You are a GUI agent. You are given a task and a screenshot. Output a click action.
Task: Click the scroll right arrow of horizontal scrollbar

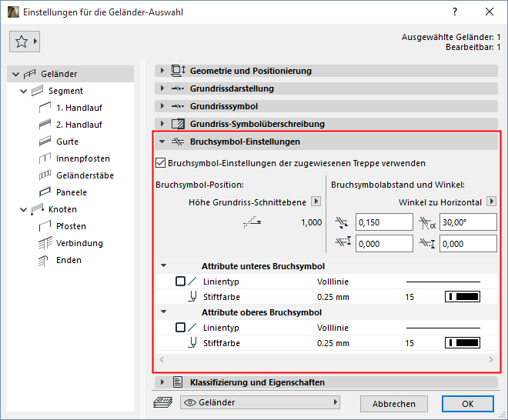click(x=491, y=359)
